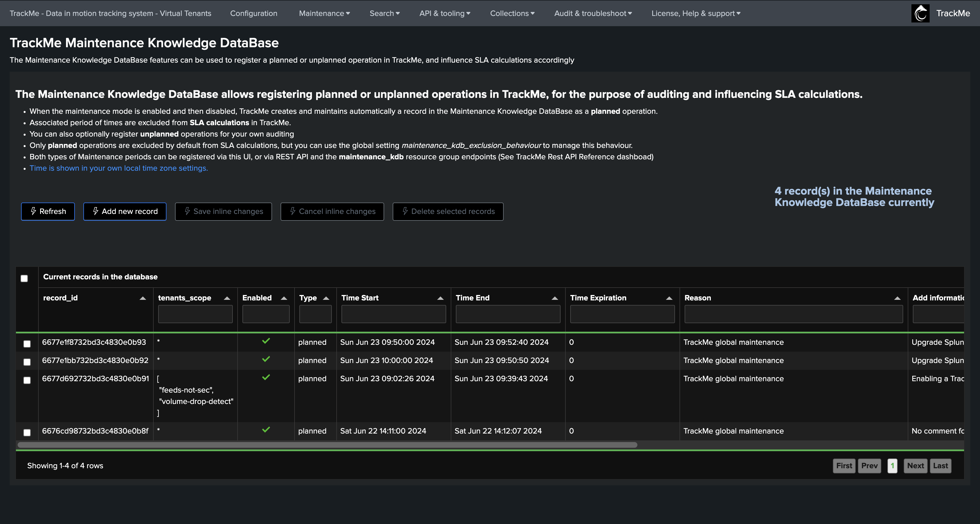
Task: Expand the Maintenance dropdown menu
Action: coord(324,13)
